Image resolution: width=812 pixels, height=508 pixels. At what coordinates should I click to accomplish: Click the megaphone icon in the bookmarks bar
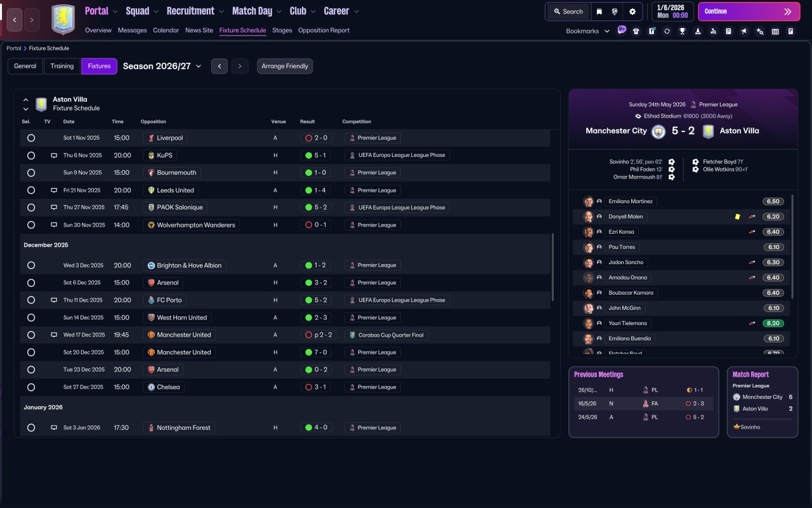pyautogui.click(x=744, y=31)
